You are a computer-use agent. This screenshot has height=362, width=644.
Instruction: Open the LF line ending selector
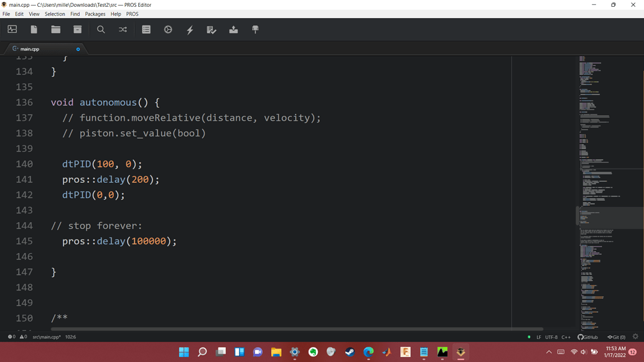[x=539, y=337]
